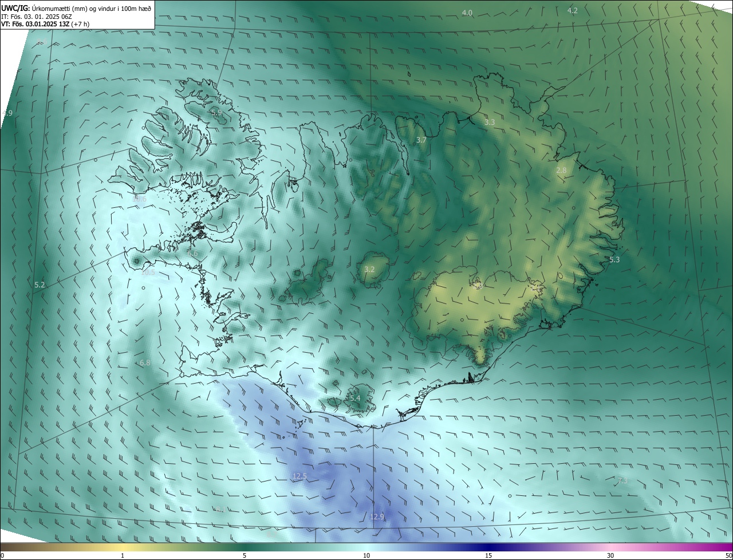Click the 1 tick label on the colorbar
The image size is (733, 560).
[x=123, y=555]
